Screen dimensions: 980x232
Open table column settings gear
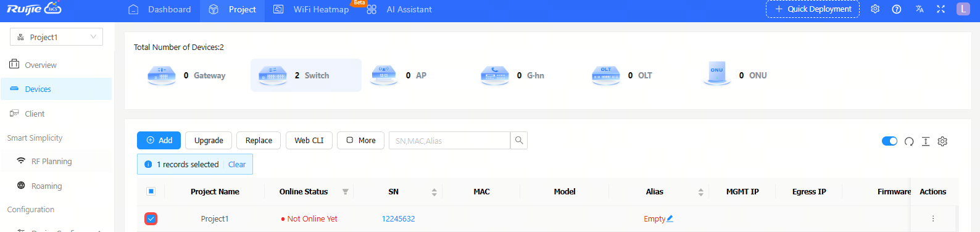(x=942, y=141)
